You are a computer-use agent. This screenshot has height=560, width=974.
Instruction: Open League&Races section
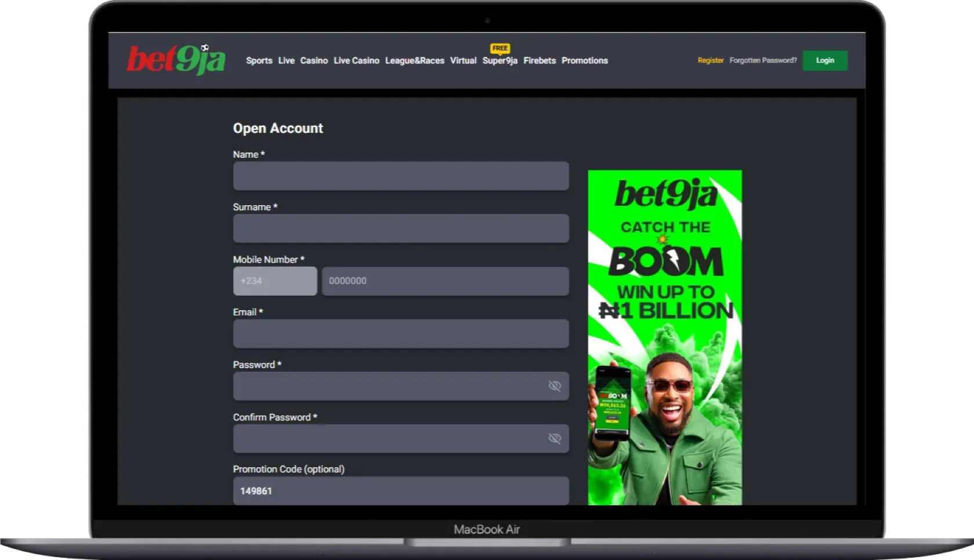coord(415,60)
